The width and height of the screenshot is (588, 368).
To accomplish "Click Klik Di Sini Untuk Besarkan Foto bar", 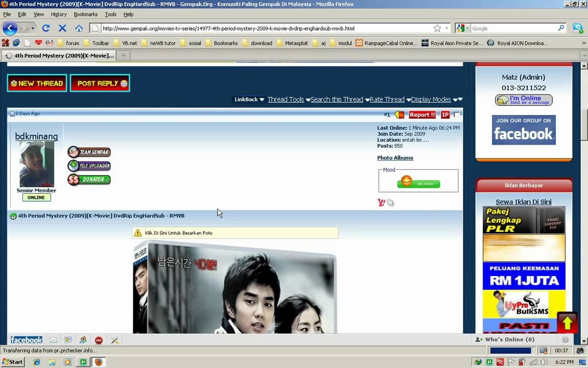I will point(235,233).
